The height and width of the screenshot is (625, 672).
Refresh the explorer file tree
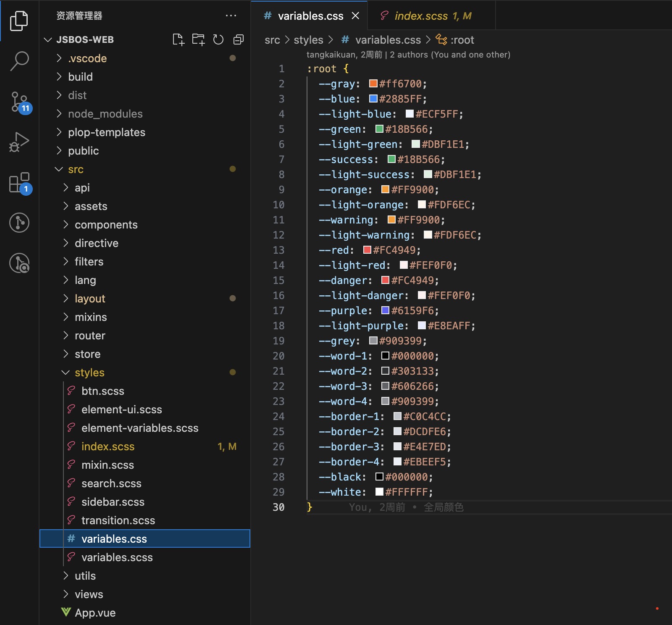point(218,39)
